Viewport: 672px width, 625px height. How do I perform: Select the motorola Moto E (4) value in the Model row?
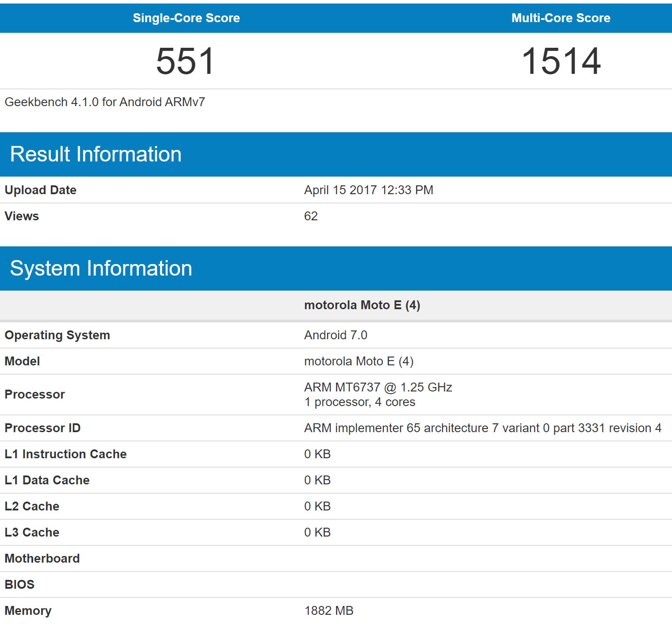point(359,361)
